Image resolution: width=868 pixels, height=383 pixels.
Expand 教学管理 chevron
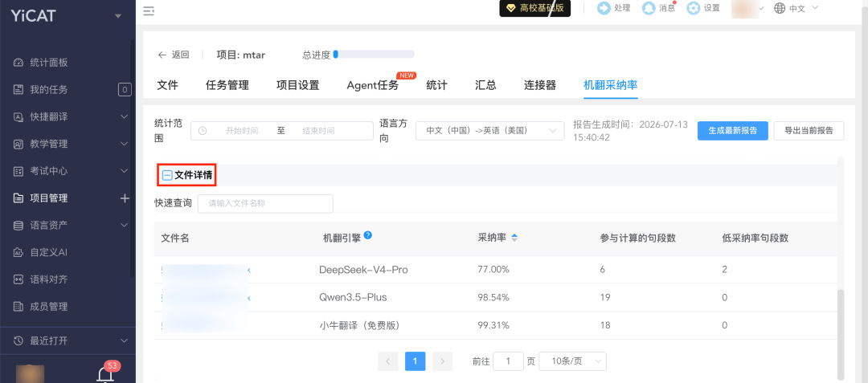point(124,144)
